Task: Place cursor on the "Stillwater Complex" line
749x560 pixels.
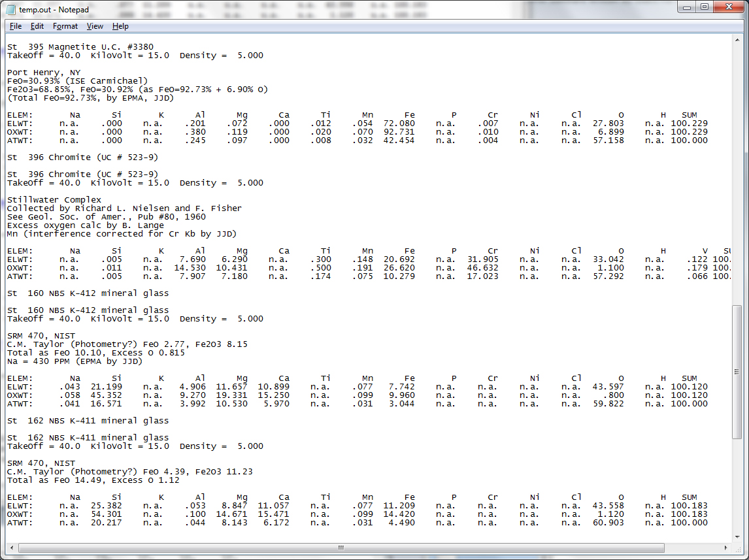Action: point(54,200)
